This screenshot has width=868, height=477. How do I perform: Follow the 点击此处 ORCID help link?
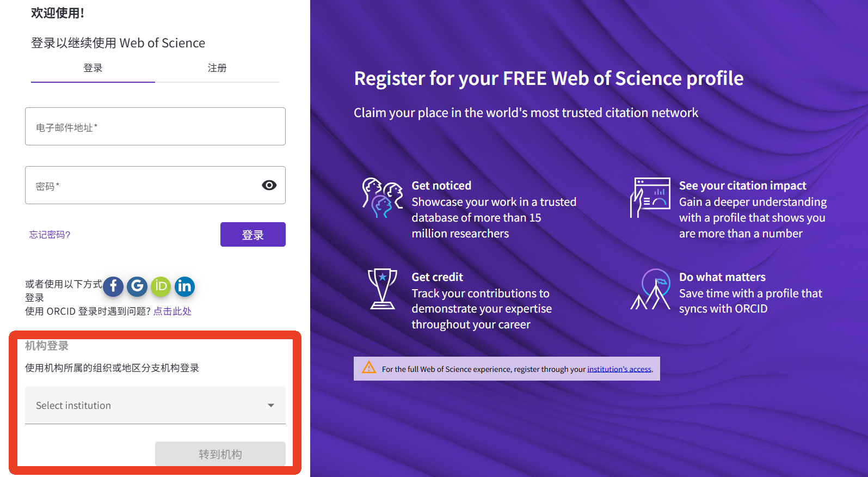tap(173, 311)
